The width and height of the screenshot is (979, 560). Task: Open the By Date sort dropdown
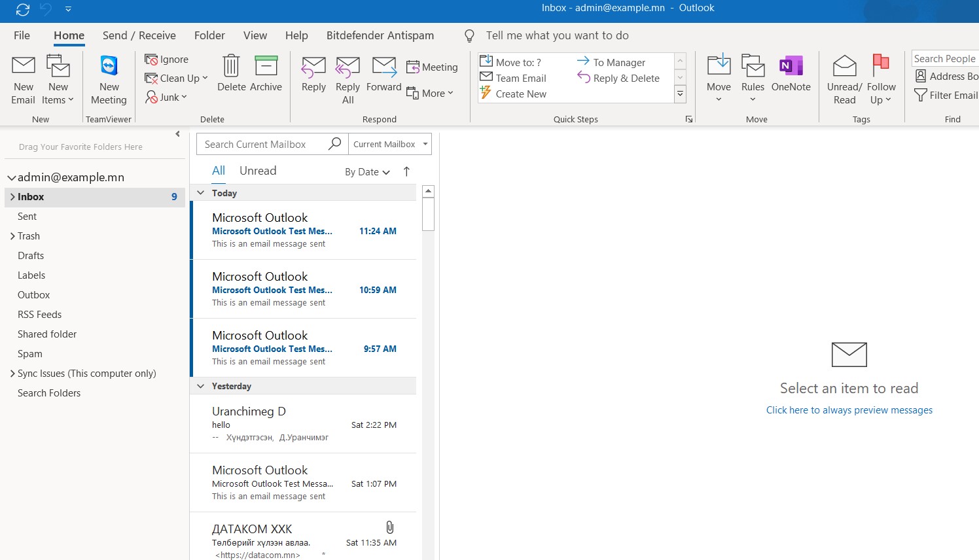(x=367, y=172)
